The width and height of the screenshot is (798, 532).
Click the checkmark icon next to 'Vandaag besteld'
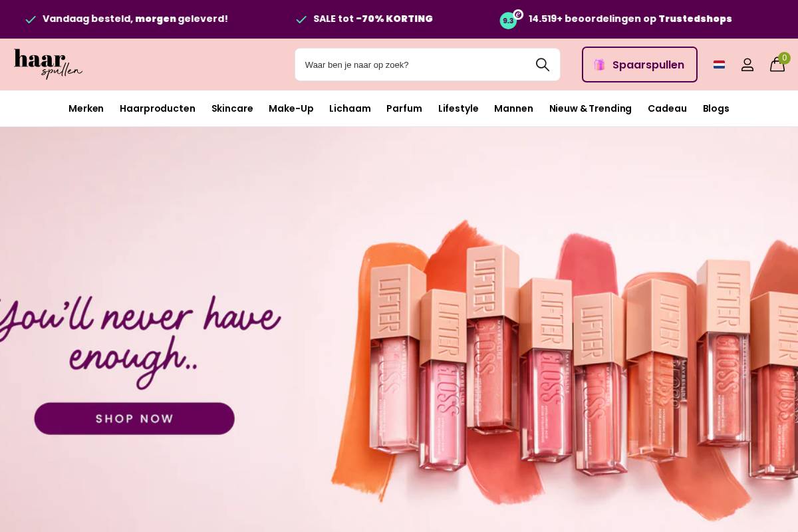tap(31, 19)
